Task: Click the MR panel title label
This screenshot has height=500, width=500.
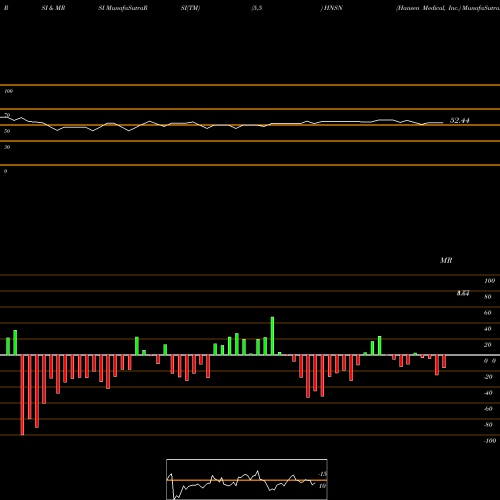Action: point(446,260)
